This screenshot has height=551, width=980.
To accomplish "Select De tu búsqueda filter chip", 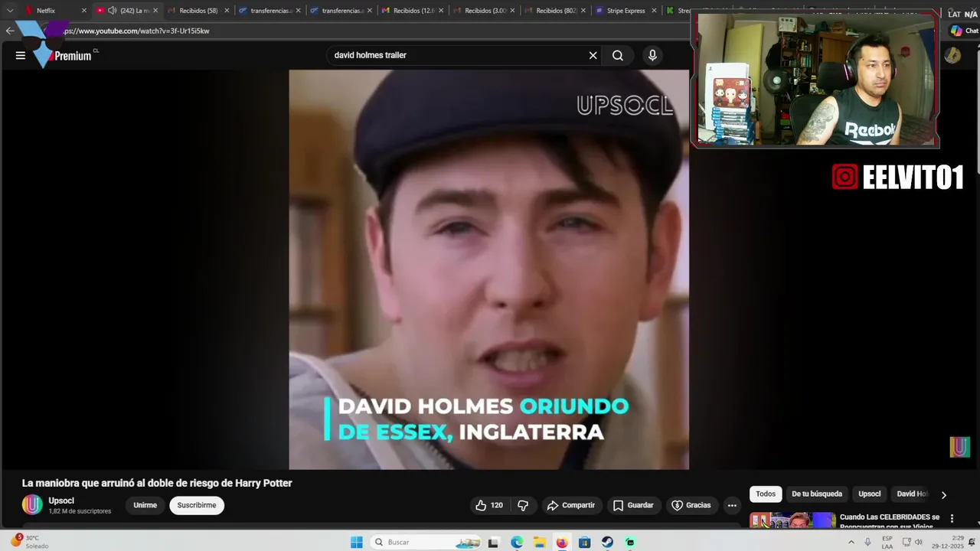I will pos(817,494).
